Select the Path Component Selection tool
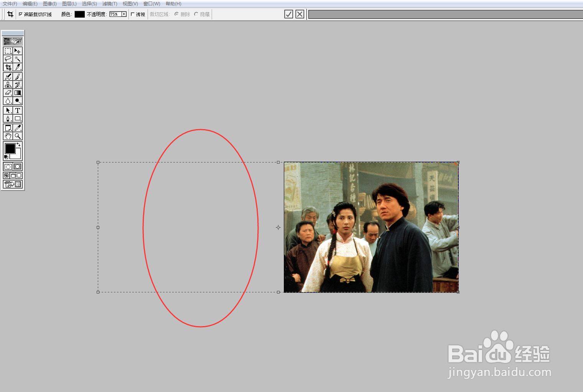Viewport: 583px width, 392px height. [x=8, y=110]
